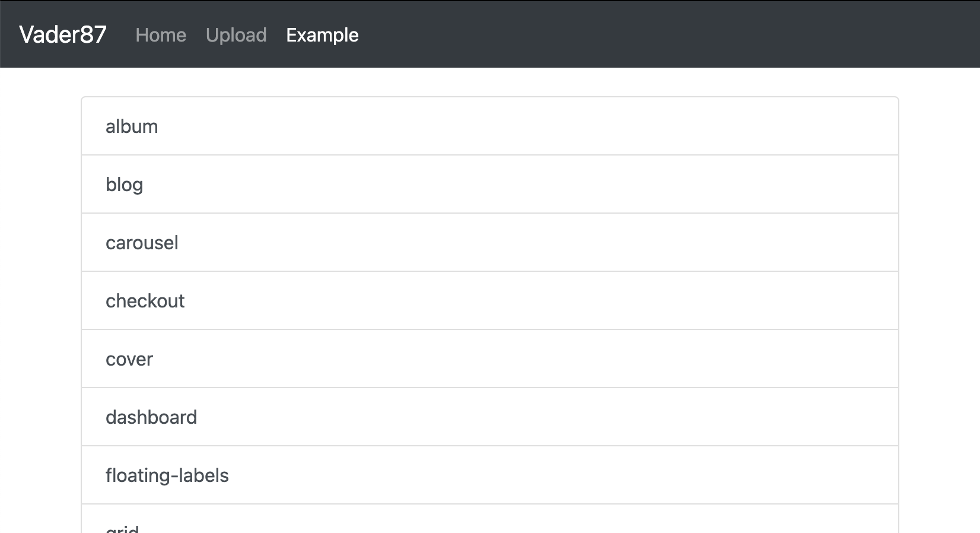Click the floating-labels row's blank space
This screenshot has width=980, height=533.
(564, 475)
